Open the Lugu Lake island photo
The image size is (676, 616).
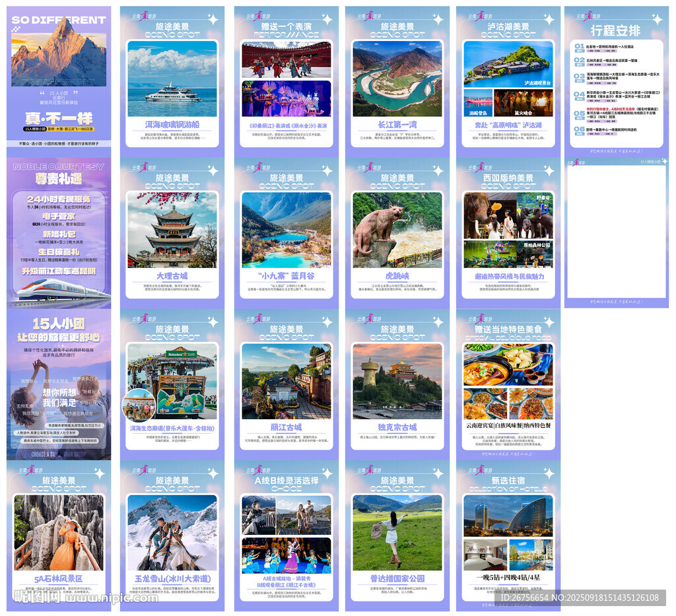click(508, 64)
